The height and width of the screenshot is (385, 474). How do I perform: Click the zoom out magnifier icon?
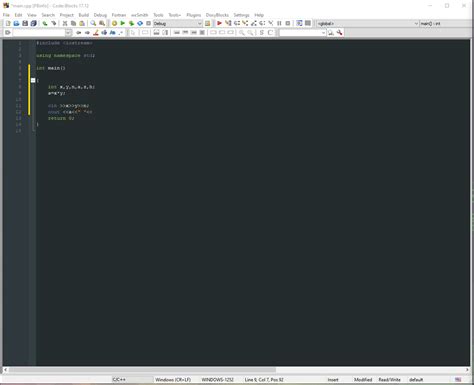(250, 33)
